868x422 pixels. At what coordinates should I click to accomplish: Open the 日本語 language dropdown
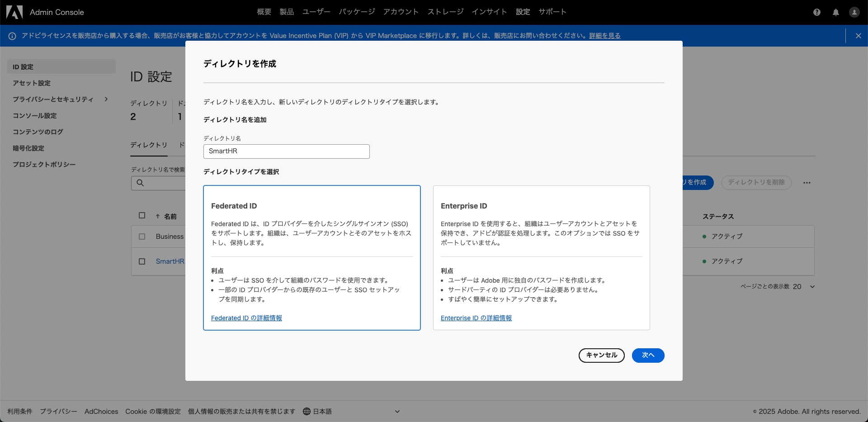coord(351,411)
